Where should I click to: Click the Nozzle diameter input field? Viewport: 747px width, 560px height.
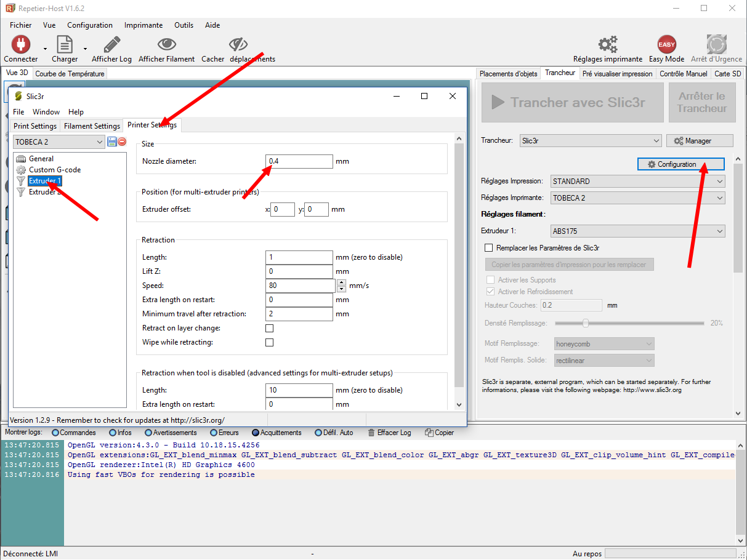coord(299,161)
